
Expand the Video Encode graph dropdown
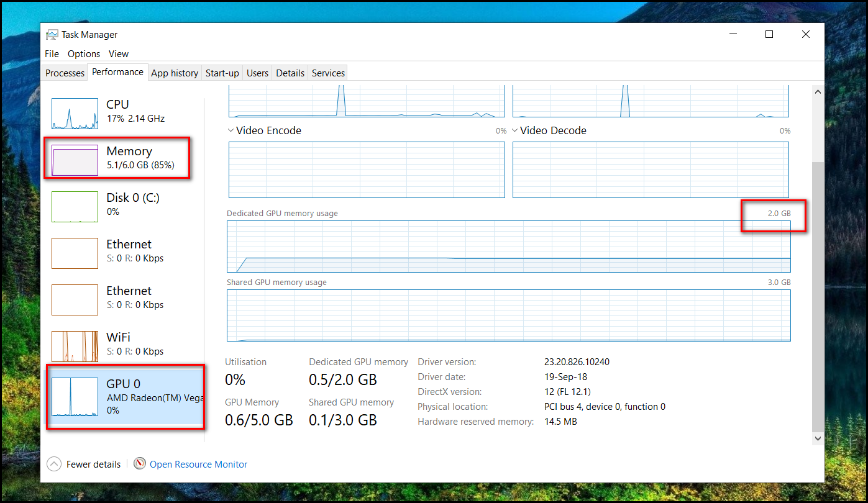[231, 130]
